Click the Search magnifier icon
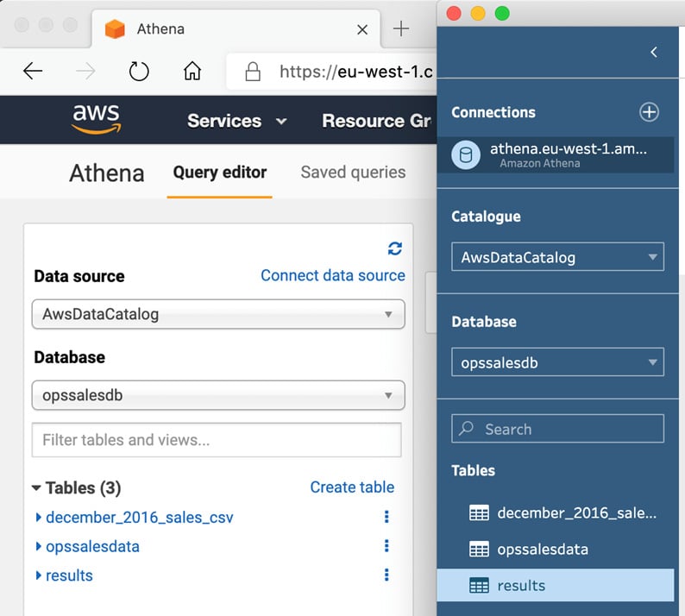The width and height of the screenshot is (685, 616). tap(466, 429)
